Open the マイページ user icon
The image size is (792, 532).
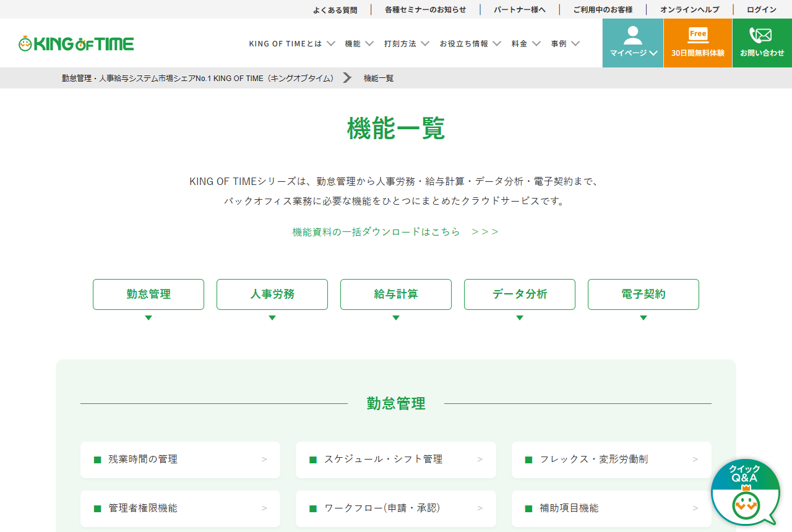click(633, 35)
